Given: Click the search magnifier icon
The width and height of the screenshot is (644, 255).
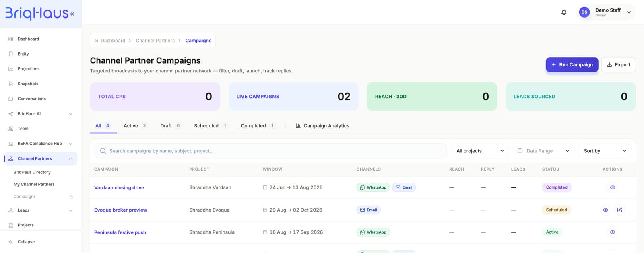Looking at the screenshot, I should click(x=103, y=151).
